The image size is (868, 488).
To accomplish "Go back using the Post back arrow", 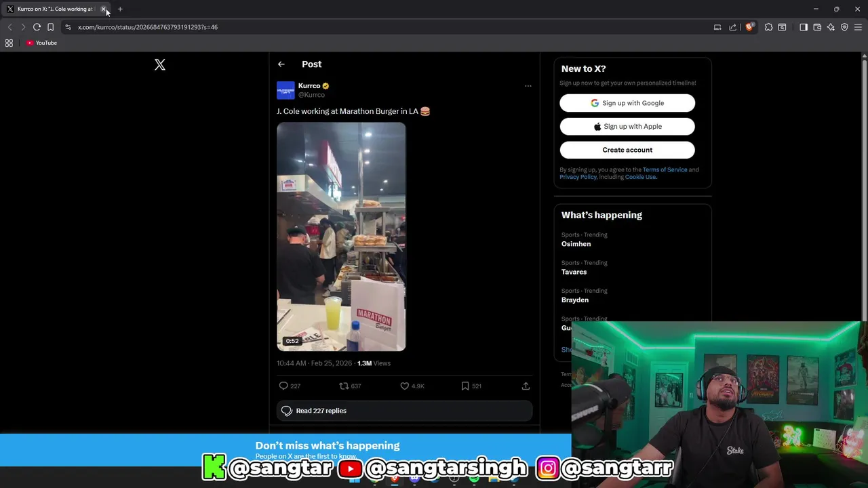I will coord(281,64).
